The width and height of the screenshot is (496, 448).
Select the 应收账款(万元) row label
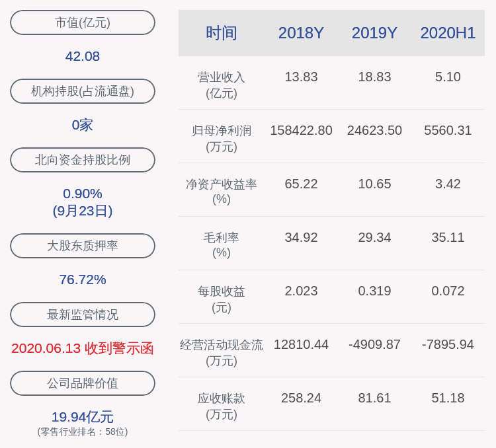click(222, 406)
